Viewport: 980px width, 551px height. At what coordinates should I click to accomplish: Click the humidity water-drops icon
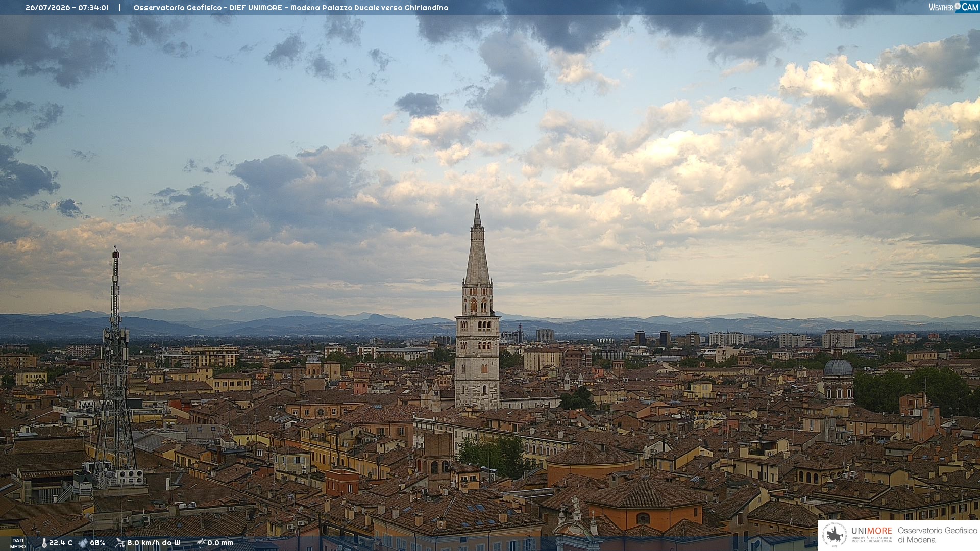pos(83,543)
